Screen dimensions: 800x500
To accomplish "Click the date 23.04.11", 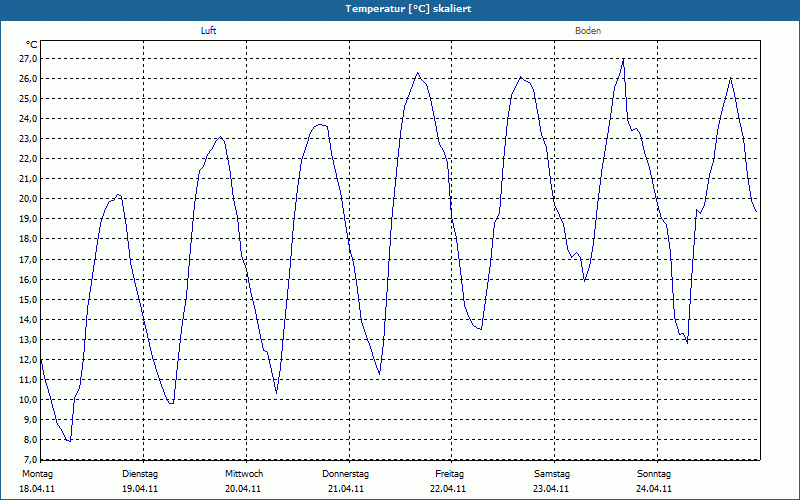I will coord(551,489).
